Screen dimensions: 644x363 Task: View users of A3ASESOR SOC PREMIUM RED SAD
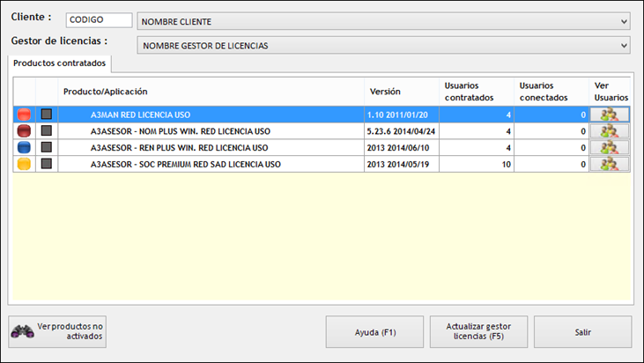[609, 164]
